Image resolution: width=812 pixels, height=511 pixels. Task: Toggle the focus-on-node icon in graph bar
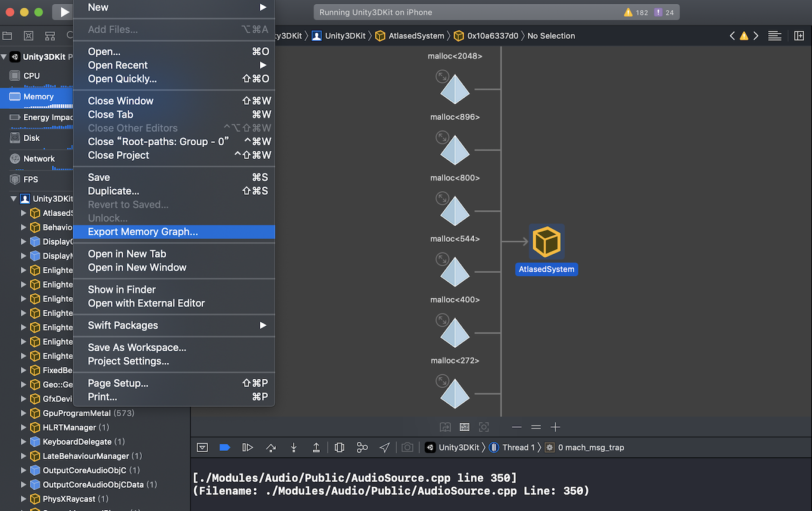pyautogui.click(x=484, y=427)
